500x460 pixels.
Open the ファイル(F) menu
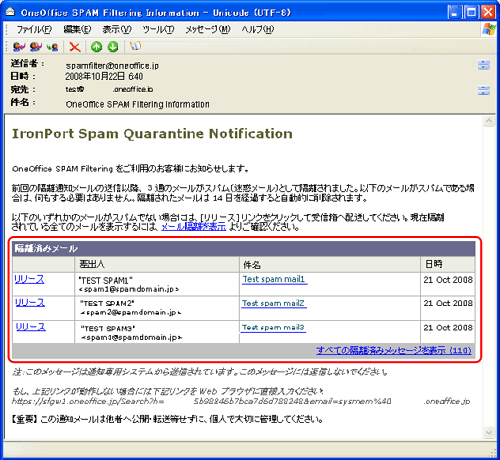tap(34, 30)
